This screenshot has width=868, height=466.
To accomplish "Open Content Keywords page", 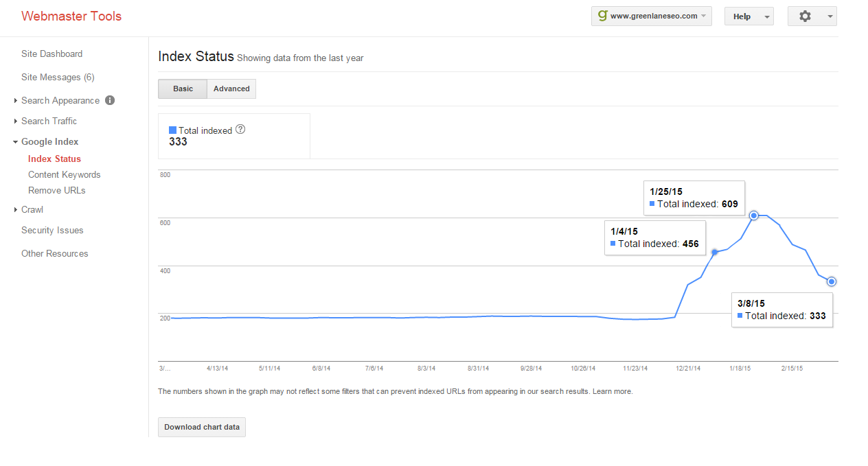I will 64,174.
